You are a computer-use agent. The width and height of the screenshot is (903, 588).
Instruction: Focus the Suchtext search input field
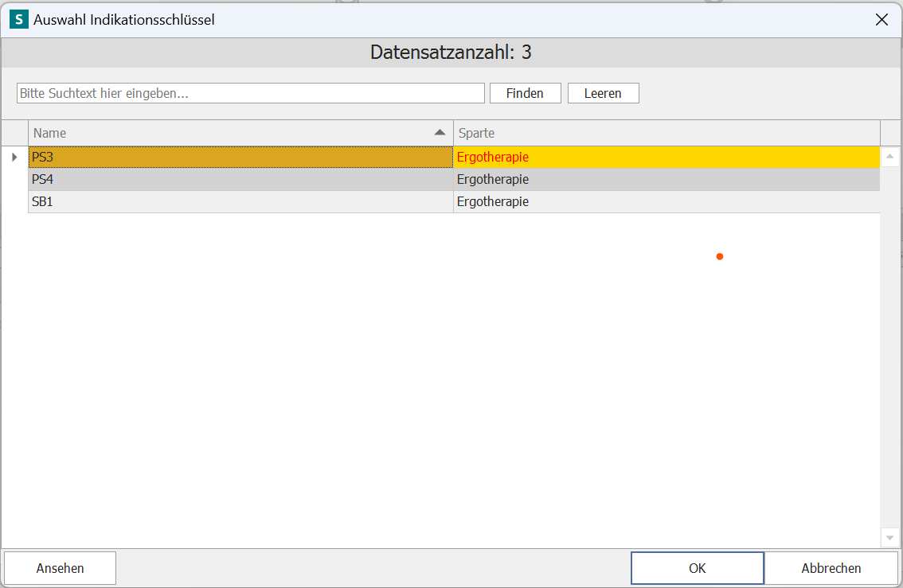point(251,93)
